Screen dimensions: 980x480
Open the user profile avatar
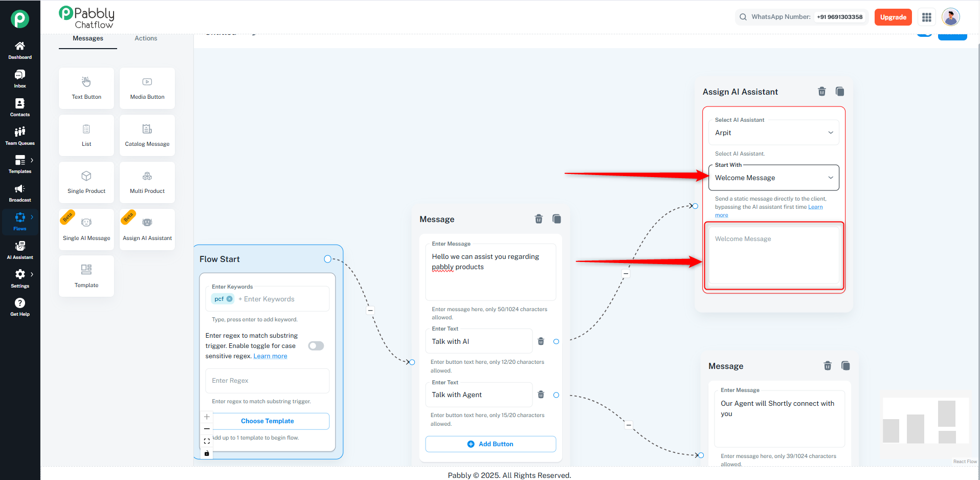click(x=951, y=17)
